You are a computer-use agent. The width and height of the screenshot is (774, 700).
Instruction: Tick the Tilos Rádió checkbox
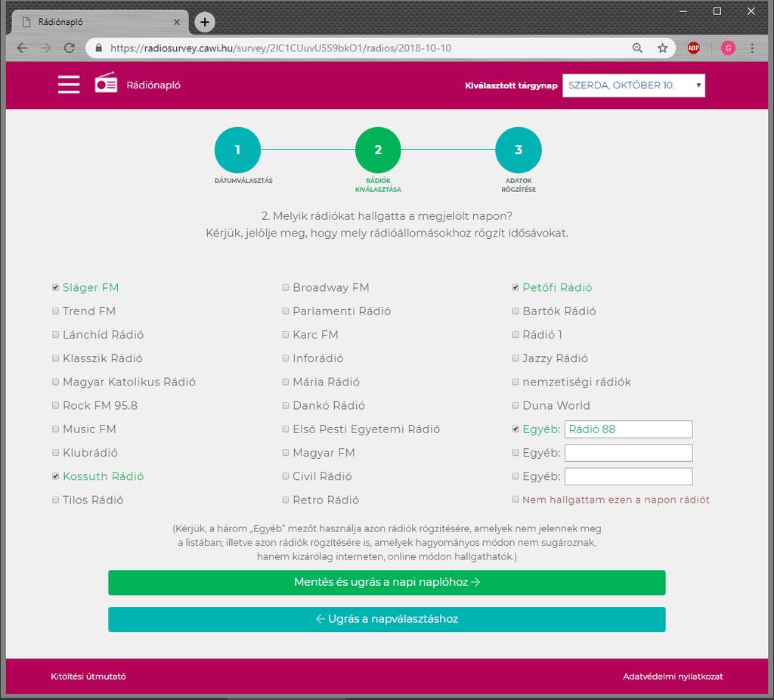56,500
